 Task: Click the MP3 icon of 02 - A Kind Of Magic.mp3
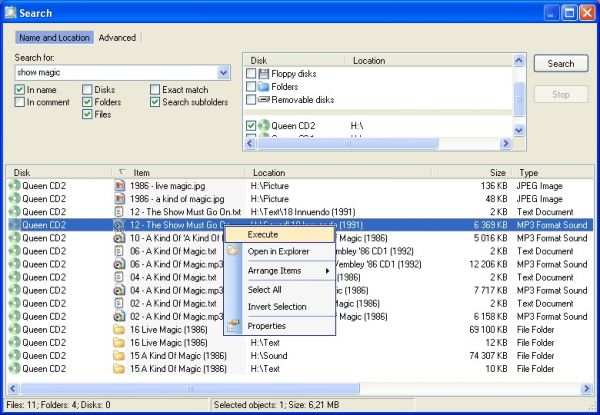click(x=119, y=316)
